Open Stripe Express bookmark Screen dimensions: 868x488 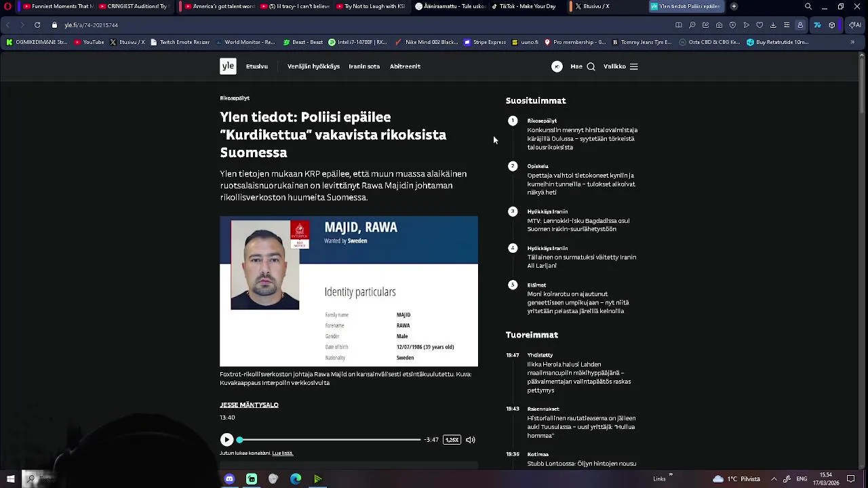click(x=485, y=42)
